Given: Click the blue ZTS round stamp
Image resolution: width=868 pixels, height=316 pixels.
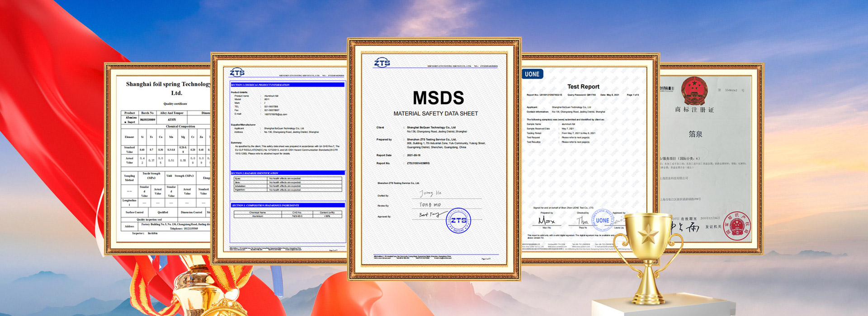Looking at the screenshot, I should 458,220.
